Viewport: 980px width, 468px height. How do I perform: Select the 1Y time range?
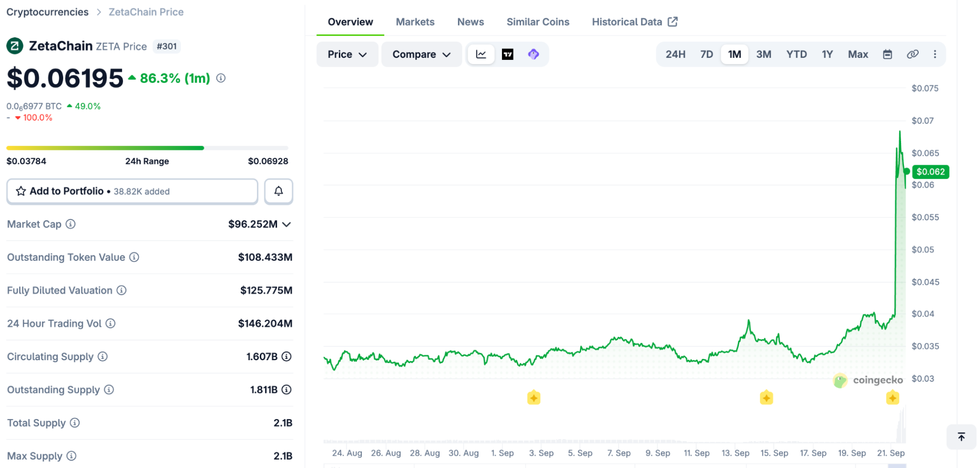(828, 54)
